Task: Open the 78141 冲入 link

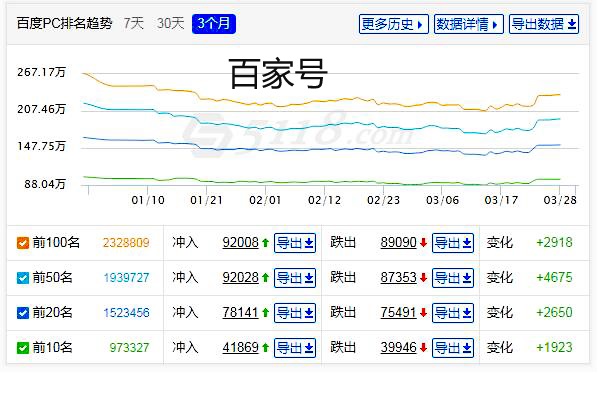Action: 240,313
